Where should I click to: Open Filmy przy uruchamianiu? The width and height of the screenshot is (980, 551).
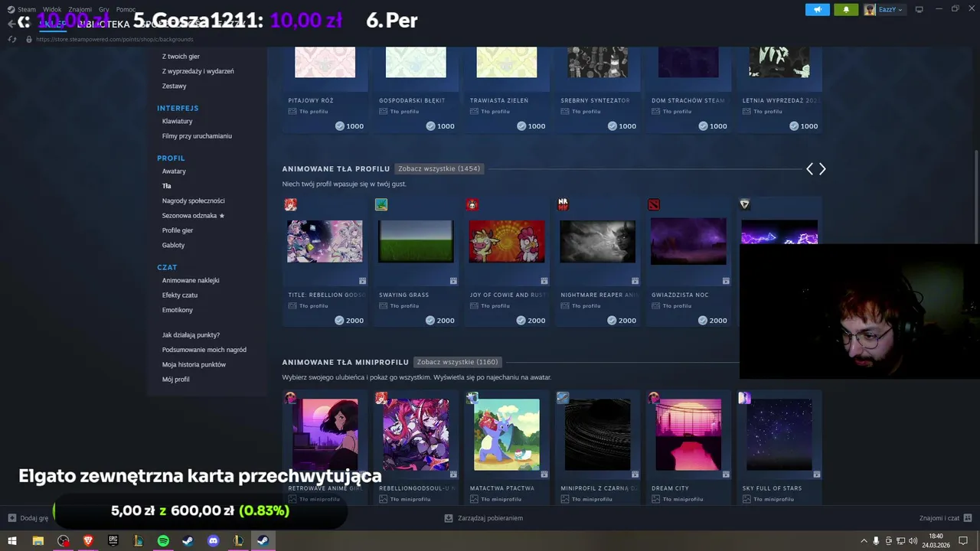[x=197, y=136]
